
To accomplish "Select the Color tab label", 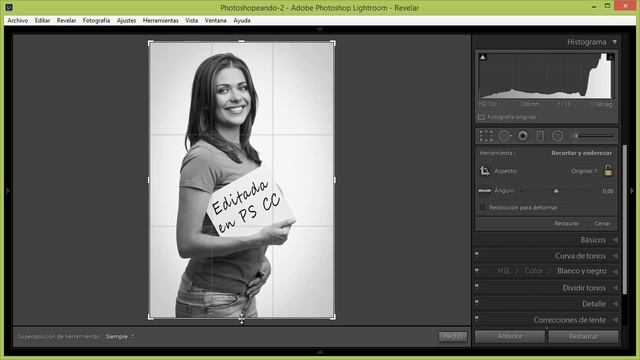I will coord(533,271).
